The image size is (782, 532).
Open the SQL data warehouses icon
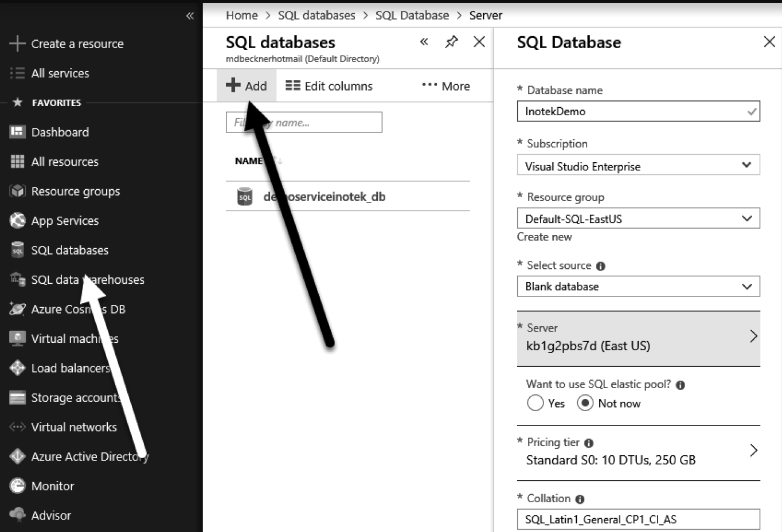tap(17, 279)
